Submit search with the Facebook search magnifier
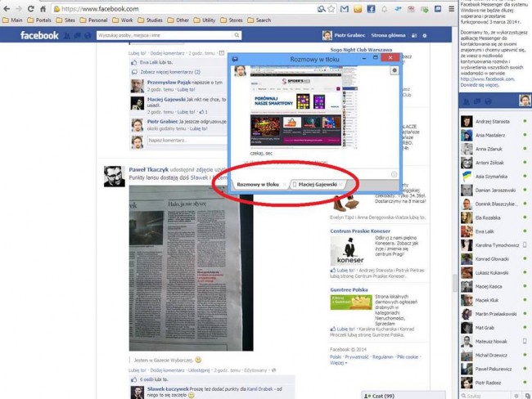The height and width of the screenshot is (399, 532). (x=237, y=35)
